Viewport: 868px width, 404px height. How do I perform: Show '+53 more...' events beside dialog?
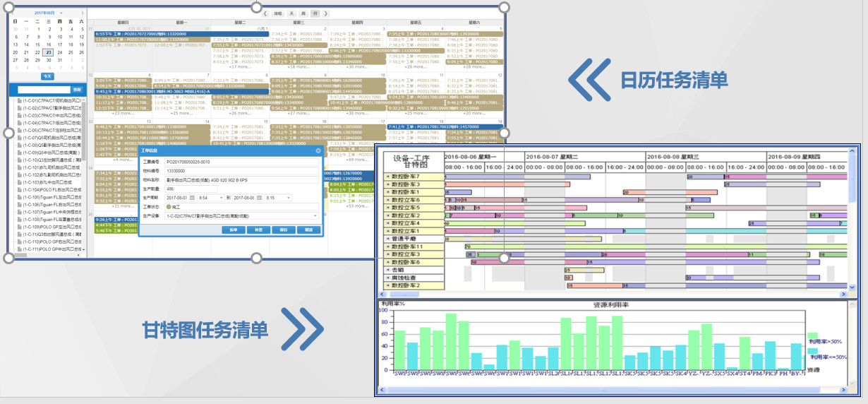pyautogui.click(x=358, y=206)
